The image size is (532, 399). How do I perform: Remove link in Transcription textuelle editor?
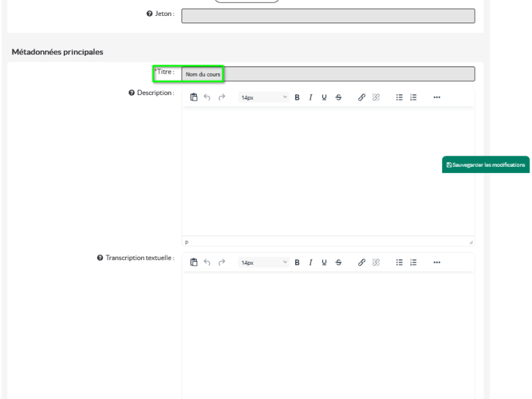(376, 262)
